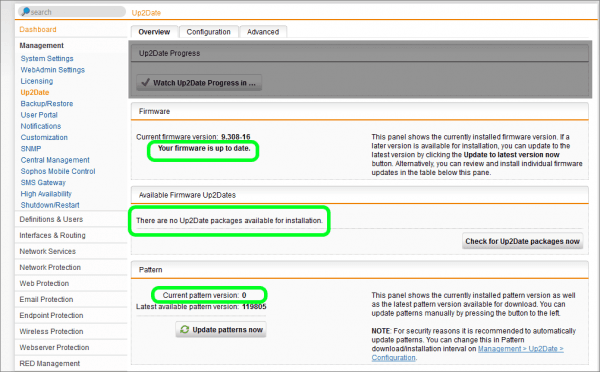
Task: Click 'Your firmware is up to date.' text
Action: 204,148
